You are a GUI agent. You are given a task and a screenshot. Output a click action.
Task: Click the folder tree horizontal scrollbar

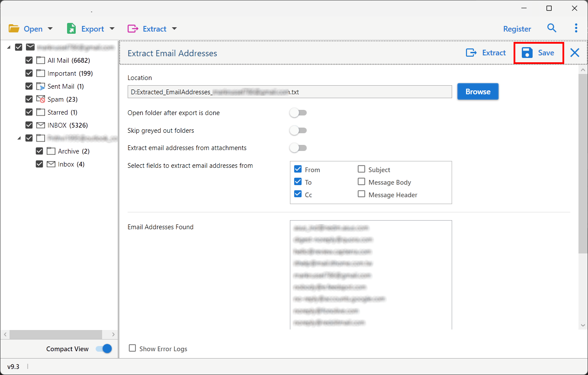click(x=55, y=335)
